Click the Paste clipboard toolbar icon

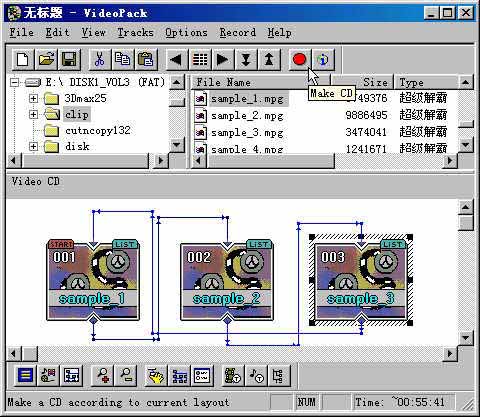(x=145, y=60)
